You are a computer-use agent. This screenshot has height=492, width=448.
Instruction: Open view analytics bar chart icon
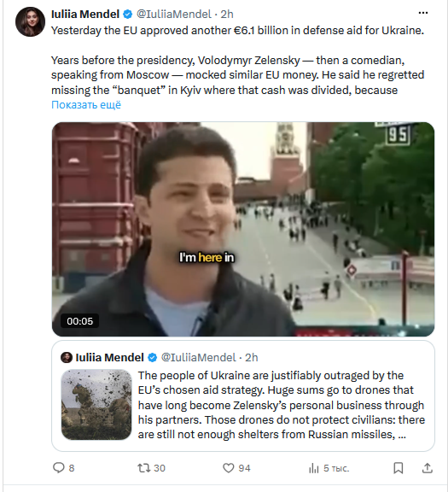point(313,468)
